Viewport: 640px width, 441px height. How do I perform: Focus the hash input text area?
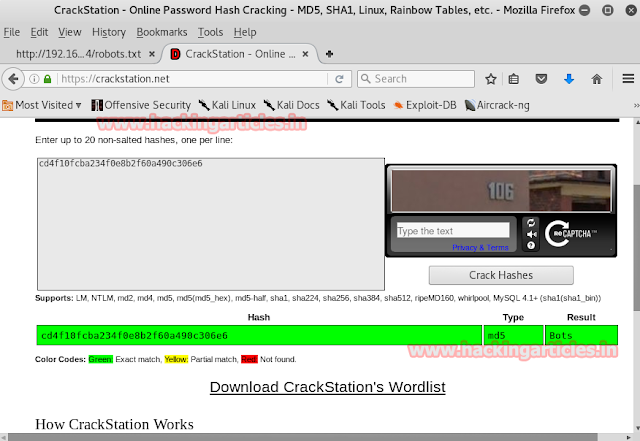211,224
